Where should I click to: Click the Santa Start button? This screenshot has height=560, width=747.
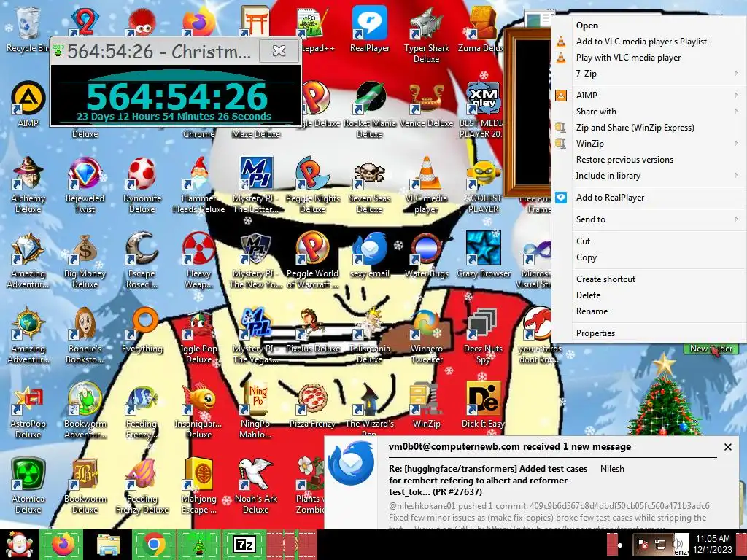point(18,545)
